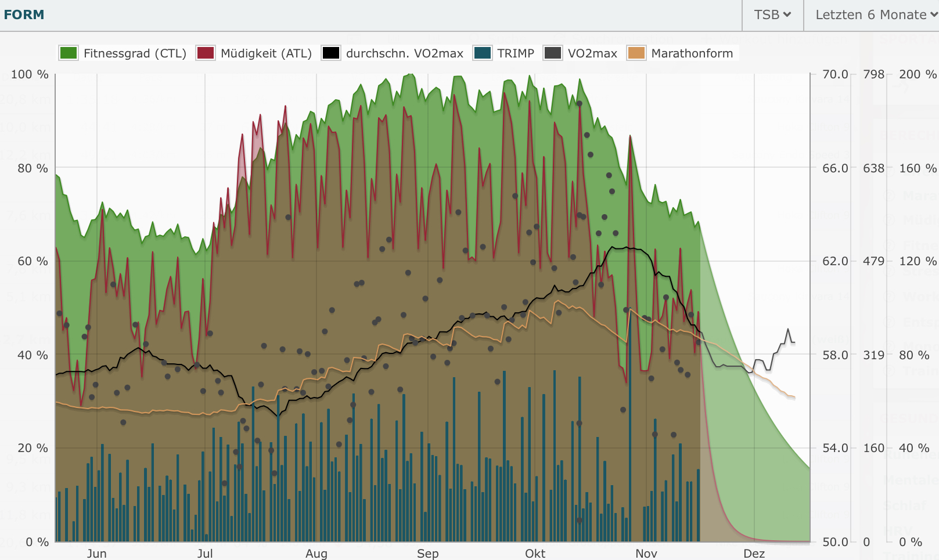Expand the Letzten 6 Monate time range selector

[875, 15]
